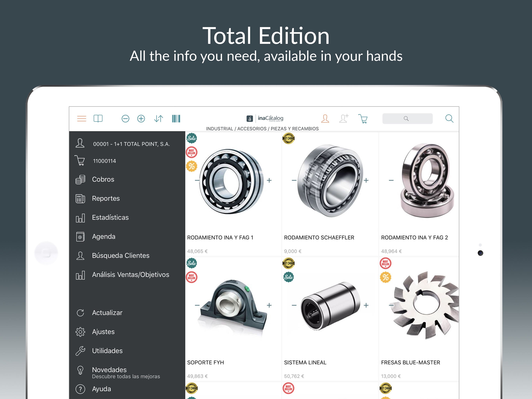Click the zoom out minus circle icon
This screenshot has height=399, width=532.
tap(125, 119)
